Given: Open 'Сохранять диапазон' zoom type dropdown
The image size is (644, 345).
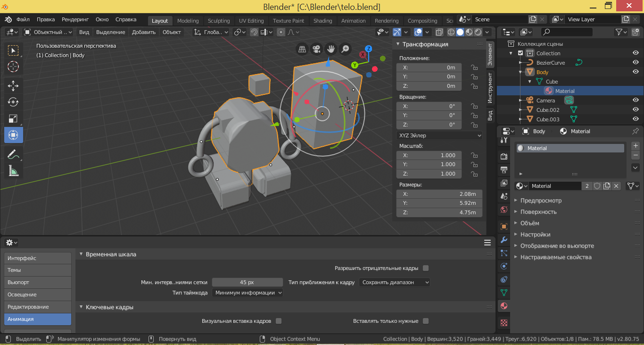Looking at the screenshot, I should point(395,282).
